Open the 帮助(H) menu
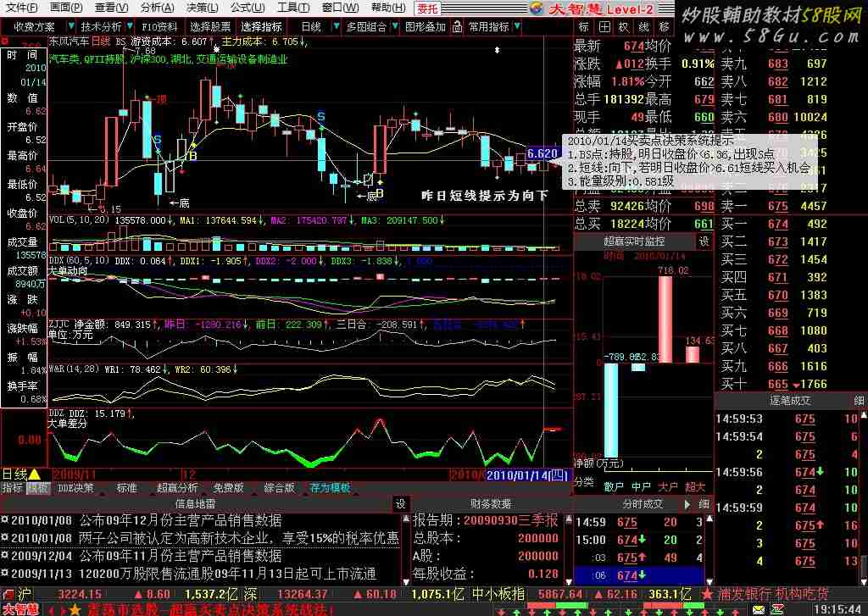The width and height of the screenshot is (868, 616). click(388, 8)
